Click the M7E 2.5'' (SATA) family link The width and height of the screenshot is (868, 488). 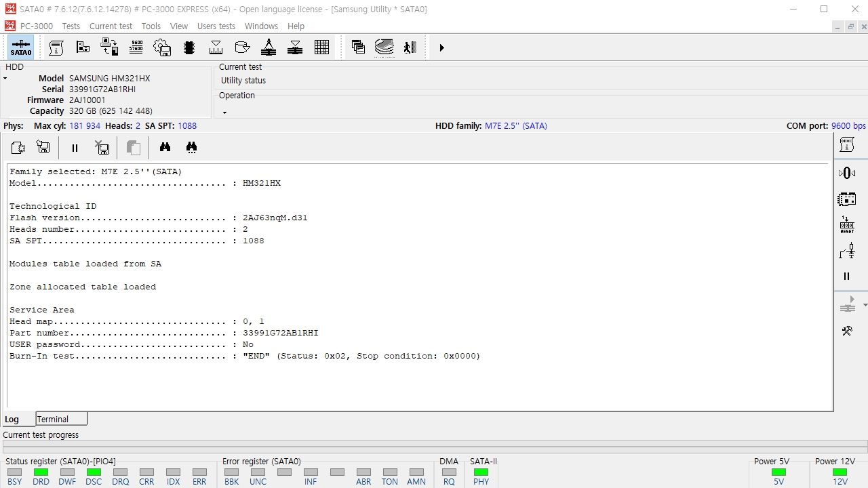pos(516,126)
